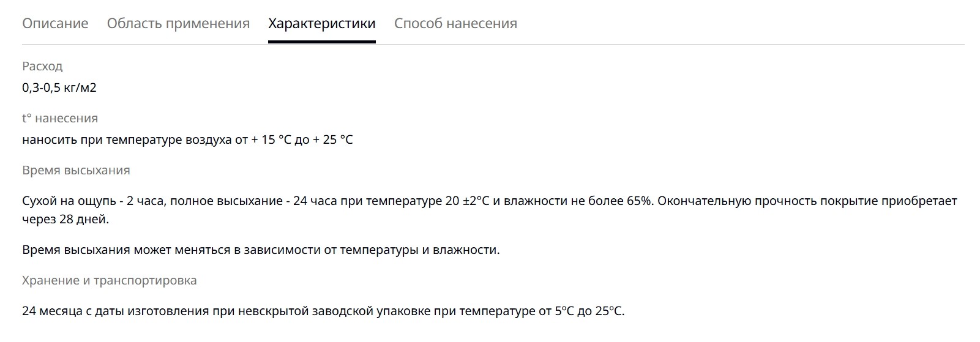Open the Способ нанесения tab
This screenshot has height=342, width=980.
[x=455, y=23]
